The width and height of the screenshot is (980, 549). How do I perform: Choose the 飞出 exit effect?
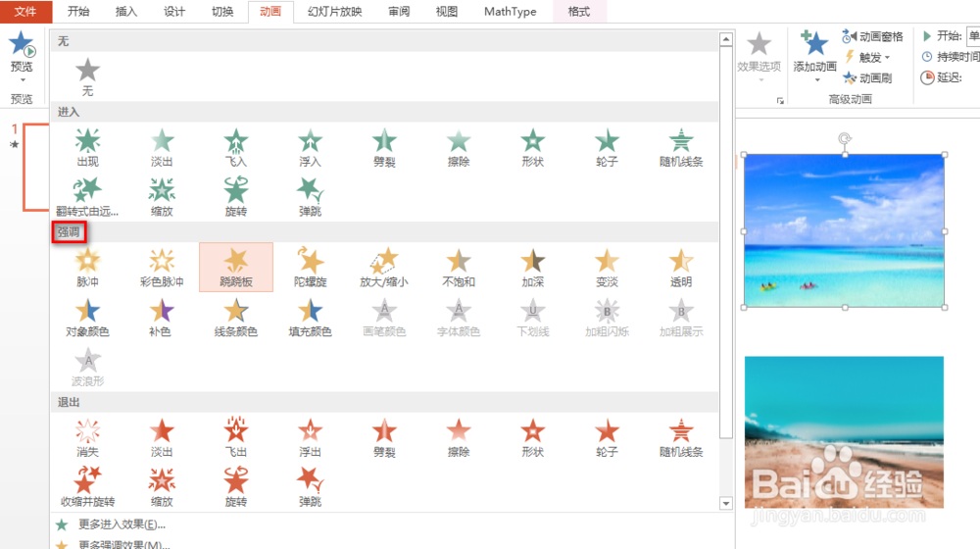pyautogui.click(x=236, y=437)
